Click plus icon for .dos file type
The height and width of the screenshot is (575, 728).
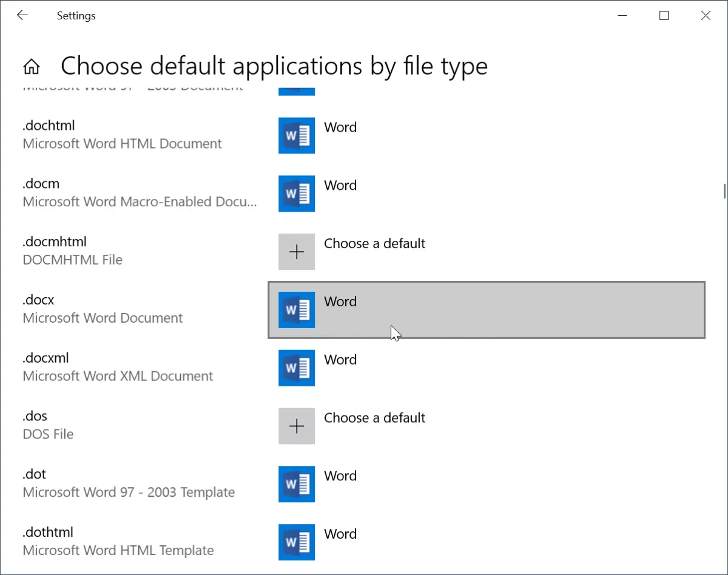point(297,426)
